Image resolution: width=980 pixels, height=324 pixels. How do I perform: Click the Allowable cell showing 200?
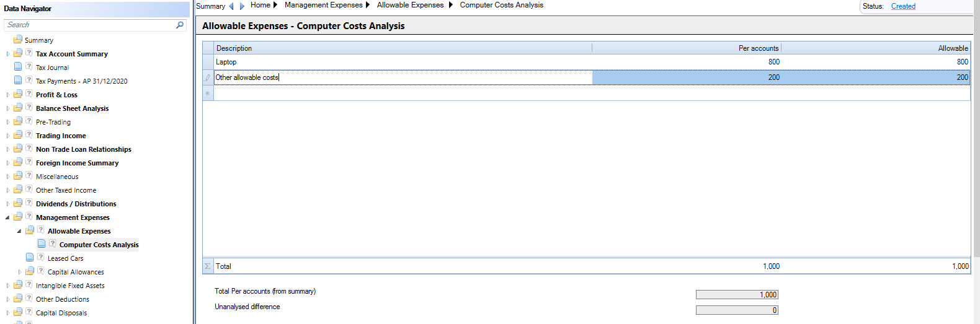(876, 77)
